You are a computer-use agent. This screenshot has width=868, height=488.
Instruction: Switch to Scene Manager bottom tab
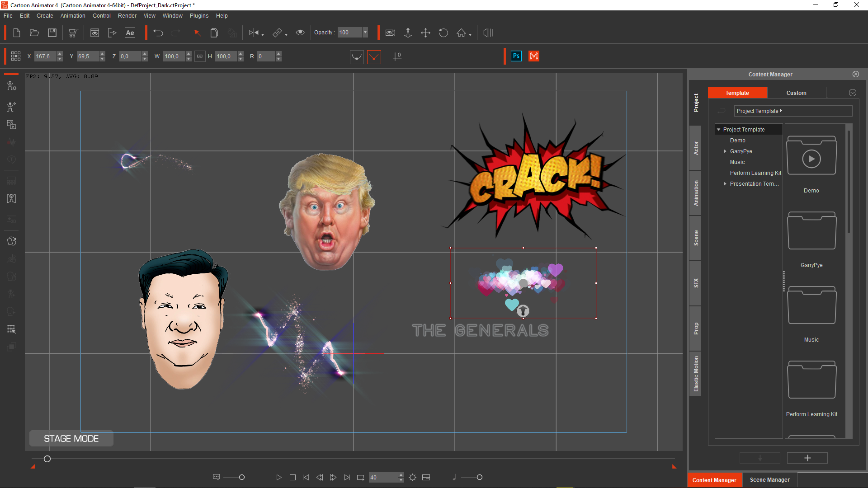click(769, 480)
